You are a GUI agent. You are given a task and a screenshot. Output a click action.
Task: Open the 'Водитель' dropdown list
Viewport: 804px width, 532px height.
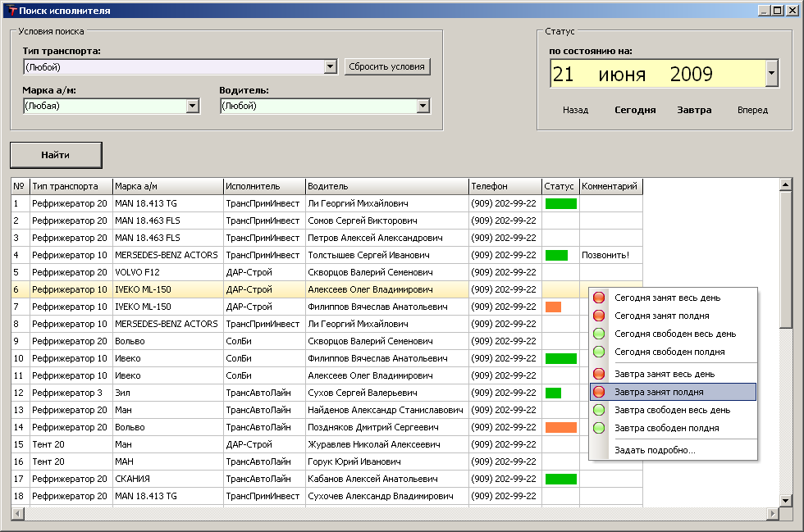423,106
